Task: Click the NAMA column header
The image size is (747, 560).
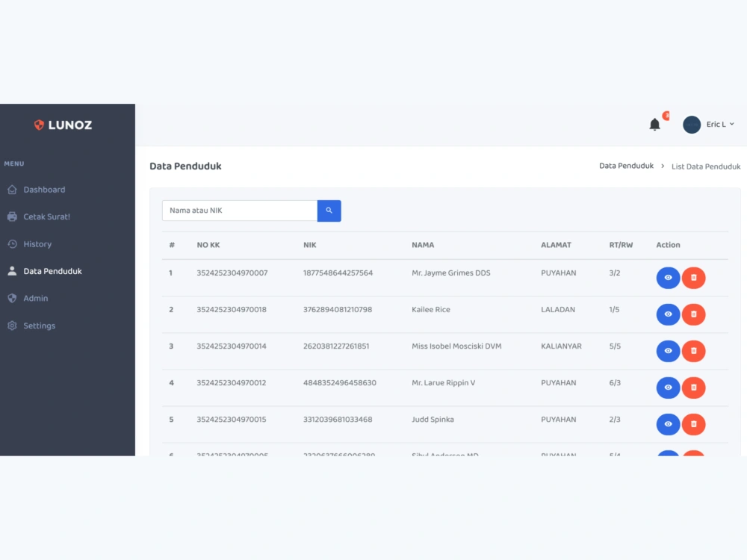Action: coord(423,245)
